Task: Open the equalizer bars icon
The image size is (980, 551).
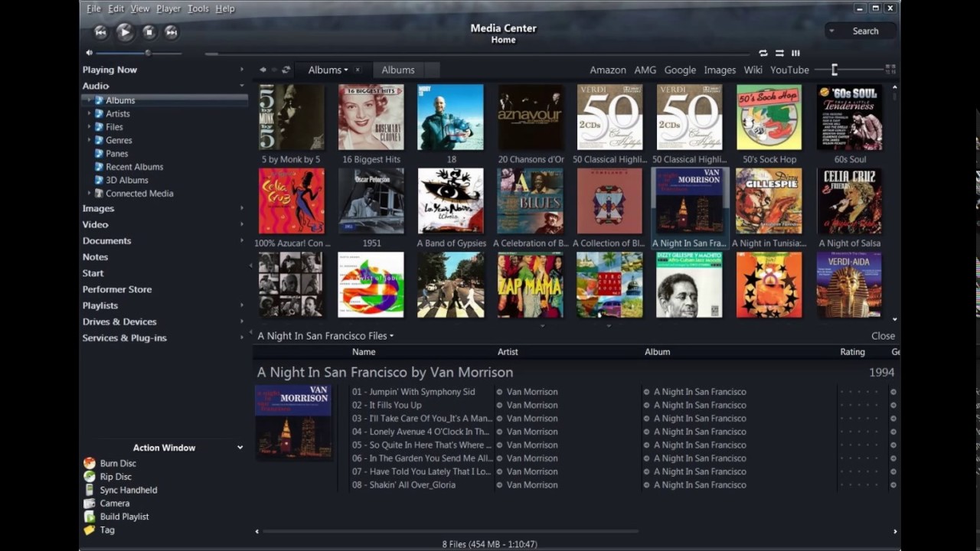Action: click(x=795, y=53)
